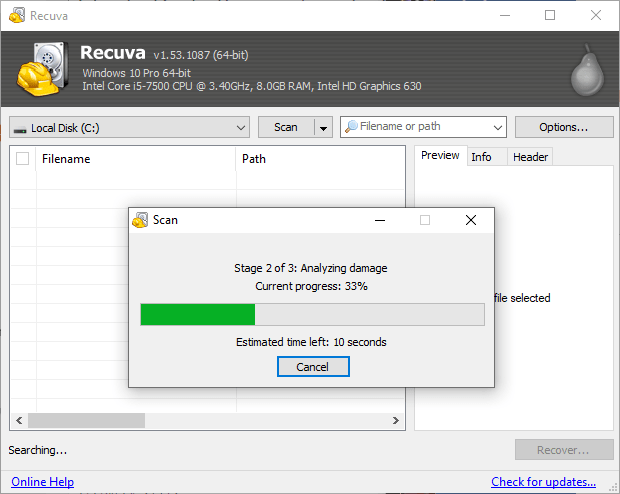Click the Piriform pear logo
The height and width of the screenshot is (494, 620).
click(x=587, y=70)
